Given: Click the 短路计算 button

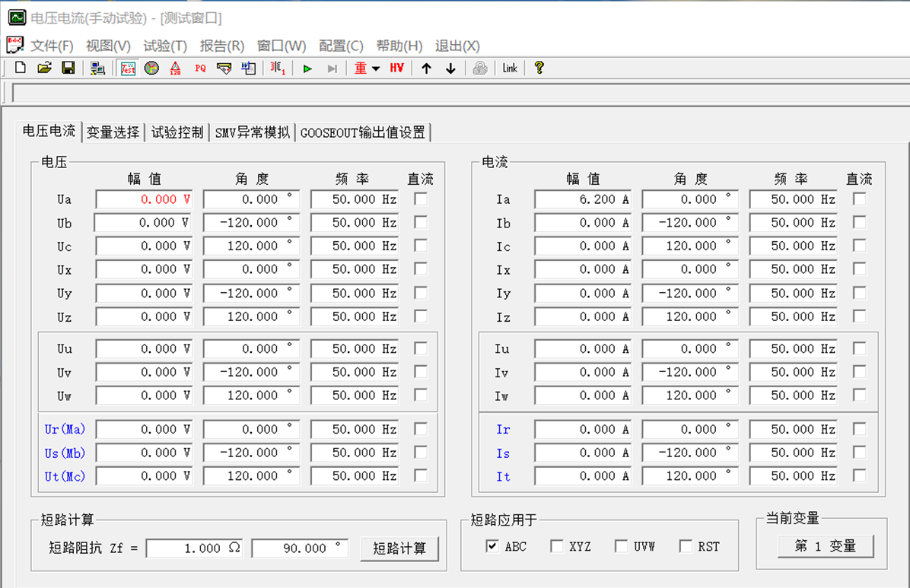Looking at the screenshot, I should coord(399,548).
